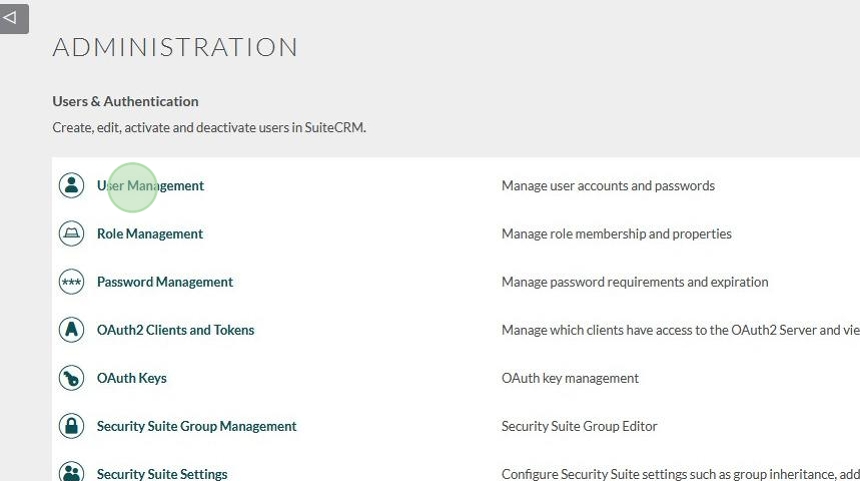Viewport: 860px width, 481px height.
Task: Click the 'Security Suite Group Editor' description
Action: click(579, 426)
